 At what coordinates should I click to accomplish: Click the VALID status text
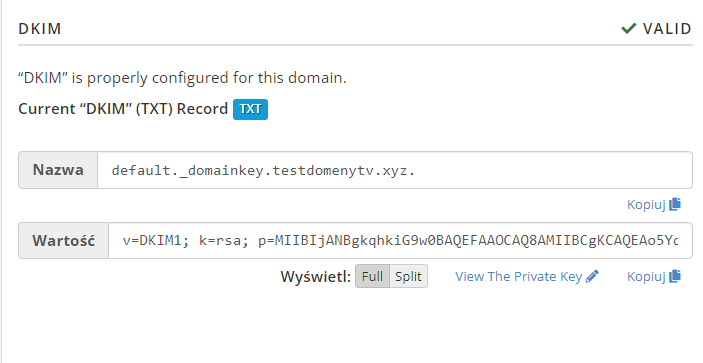(667, 29)
